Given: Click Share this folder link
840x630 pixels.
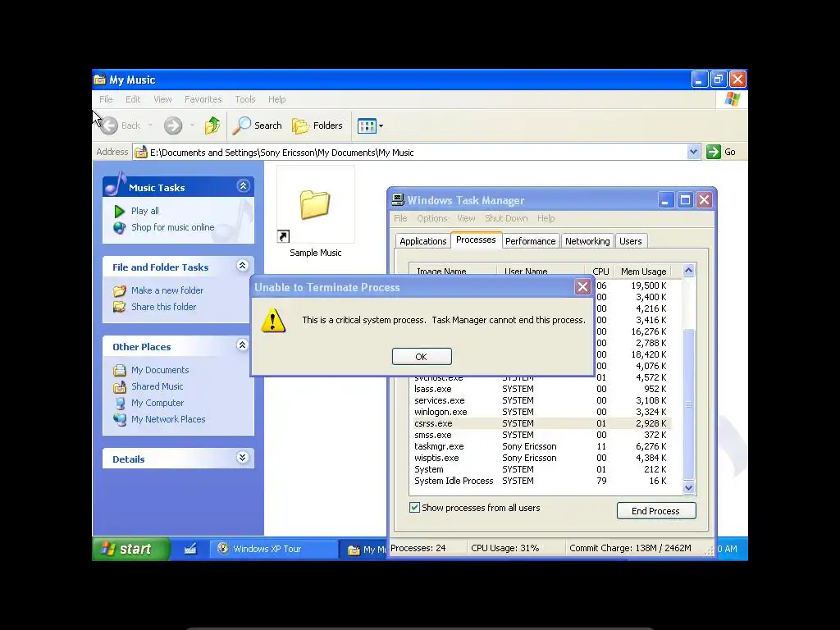Looking at the screenshot, I should [x=163, y=307].
